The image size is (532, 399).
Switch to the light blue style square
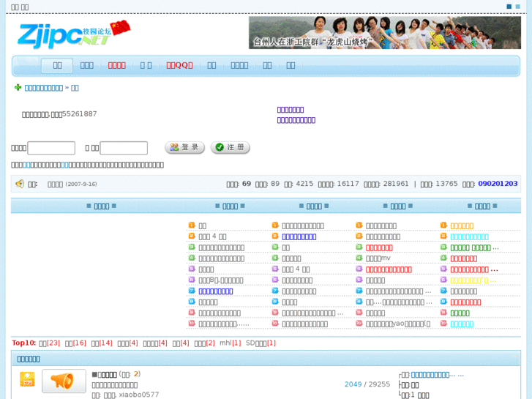[x=518, y=7]
